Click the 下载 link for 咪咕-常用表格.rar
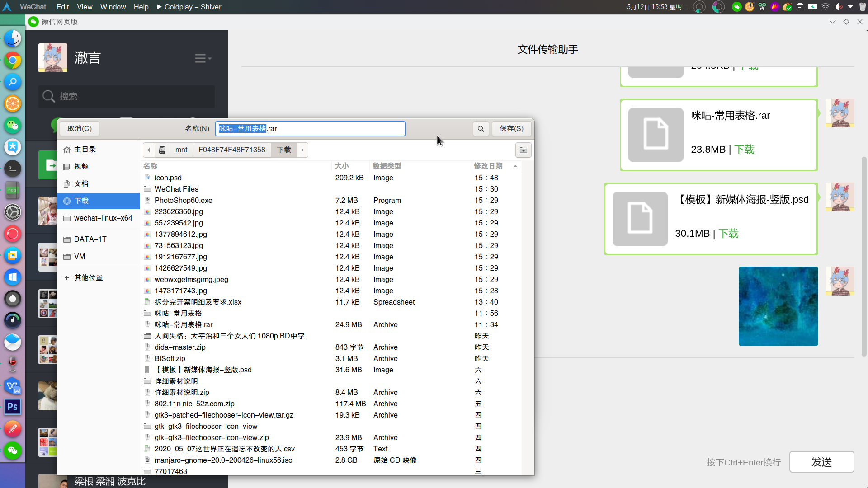This screenshot has height=488, width=868. 744,150
